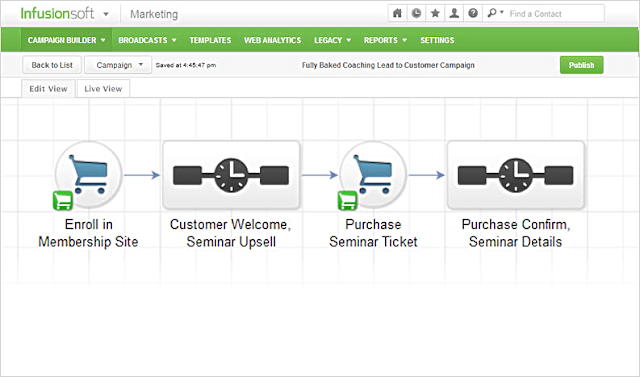Screen dimensions: 640x377
Task: Open the user profile icon
Action: [454, 13]
